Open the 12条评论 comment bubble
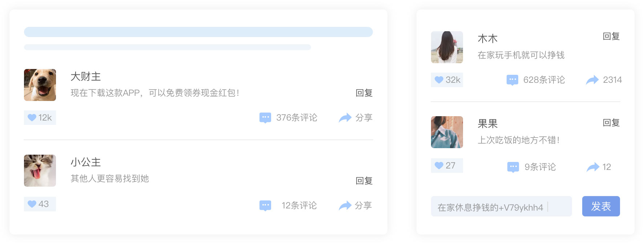Image resolution: width=644 pixels, height=244 pixels. pyautogui.click(x=265, y=206)
